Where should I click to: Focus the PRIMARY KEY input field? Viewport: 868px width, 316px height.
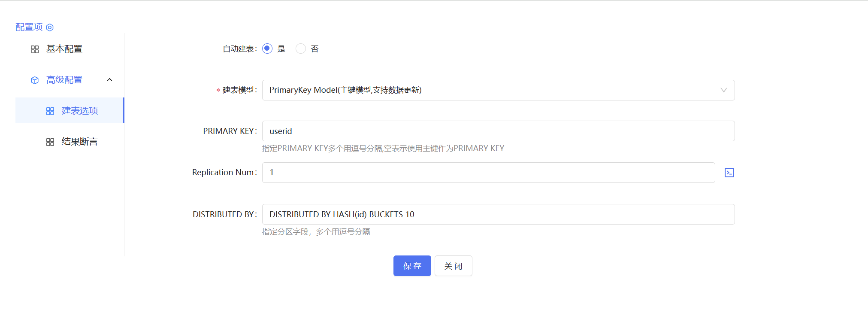(498, 131)
